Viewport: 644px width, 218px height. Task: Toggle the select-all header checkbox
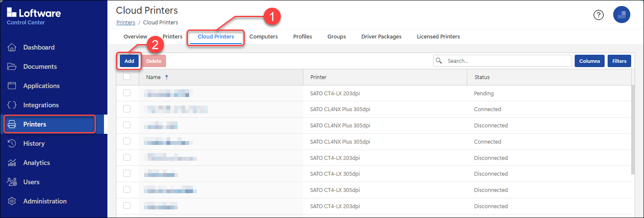click(x=127, y=77)
